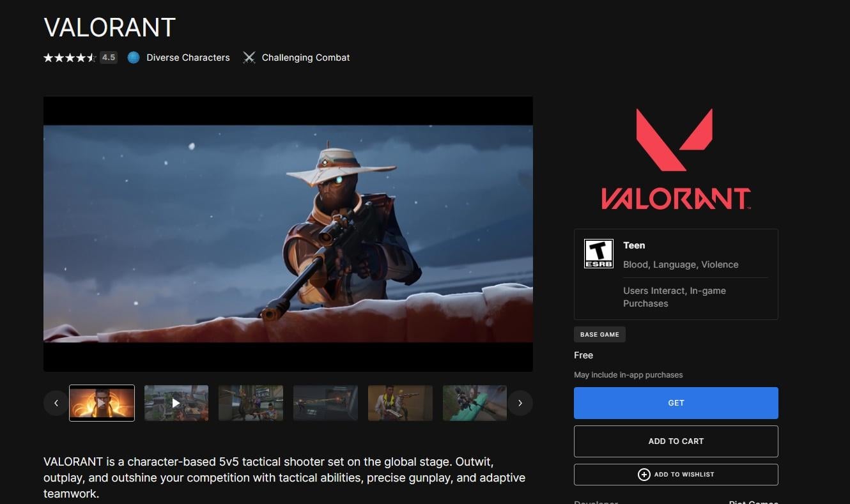Click the plus icon inside Add to Wishlist
Viewport: 850px width, 504px height.
point(644,475)
